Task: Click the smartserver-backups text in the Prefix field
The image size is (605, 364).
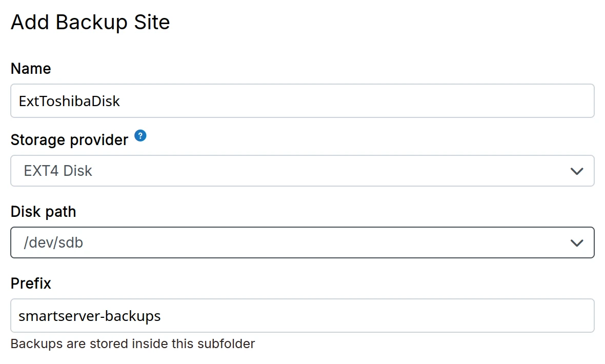Action: (90, 316)
